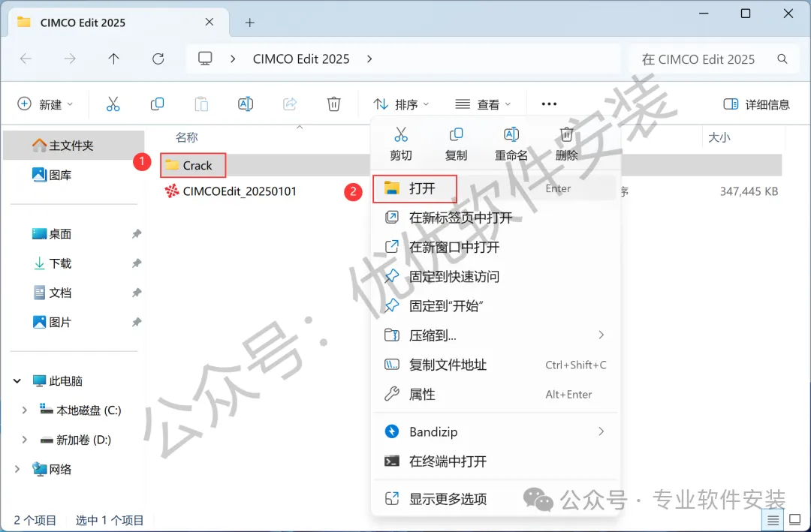Choose 在新标签页中打开
The height and width of the screenshot is (532, 811).
tap(496, 218)
